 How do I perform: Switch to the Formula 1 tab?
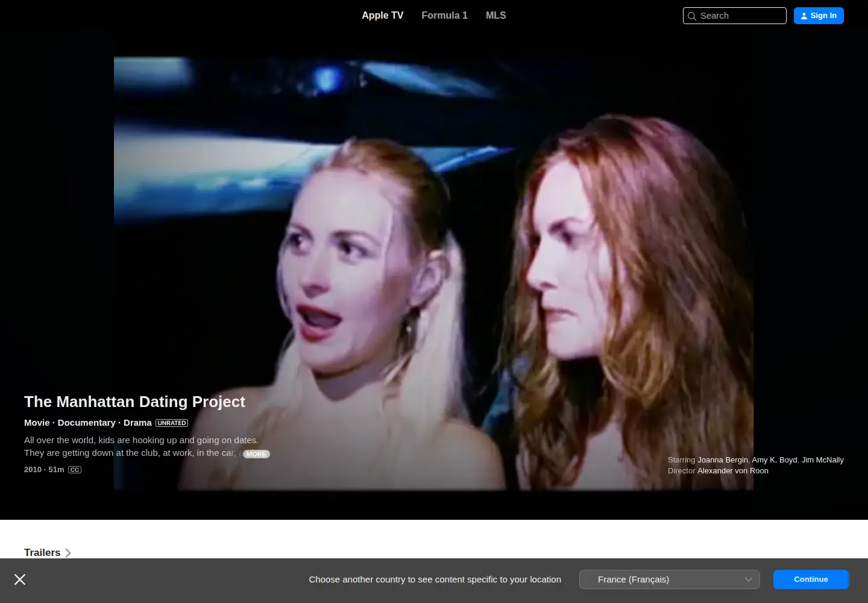444,16
